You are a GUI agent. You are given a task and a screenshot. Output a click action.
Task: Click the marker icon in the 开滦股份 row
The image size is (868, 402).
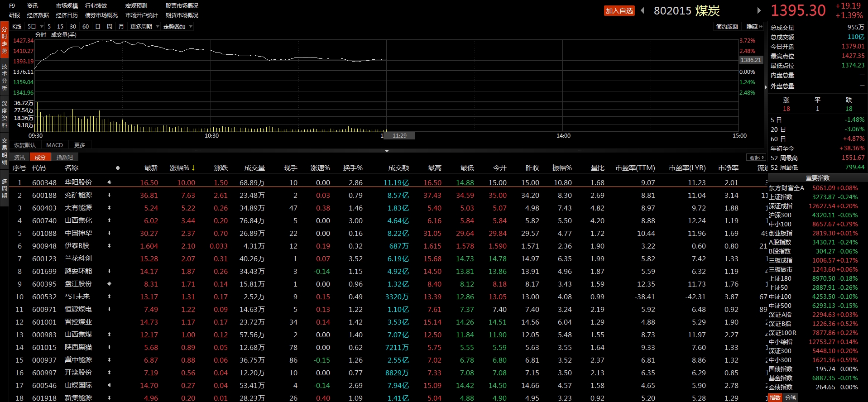click(109, 373)
